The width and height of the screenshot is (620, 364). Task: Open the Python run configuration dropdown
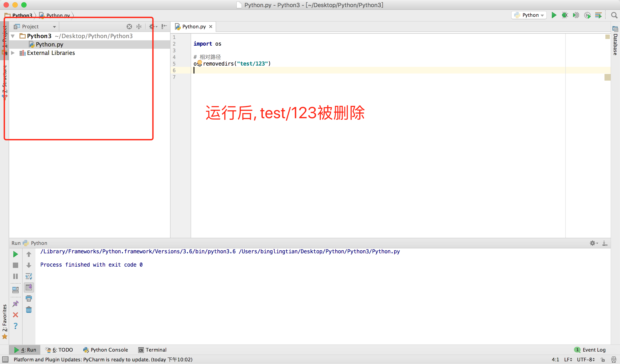click(x=529, y=15)
